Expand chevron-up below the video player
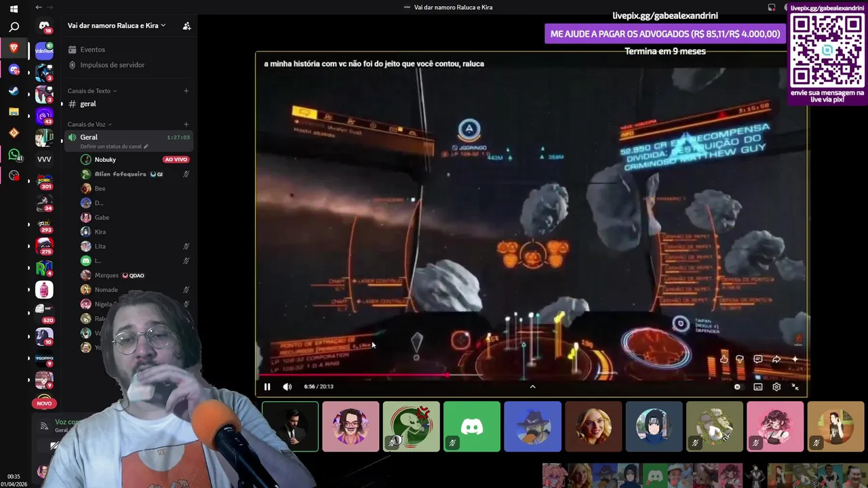Image resolution: width=868 pixels, height=488 pixels. 532,387
